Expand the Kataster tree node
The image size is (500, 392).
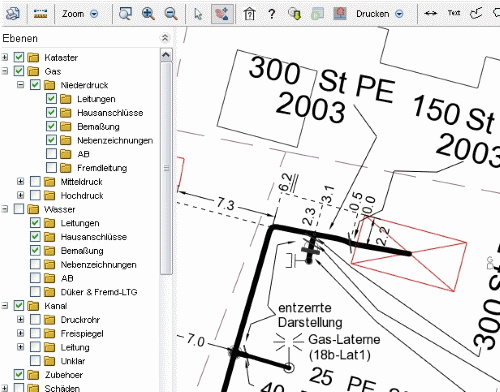click(5, 57)
